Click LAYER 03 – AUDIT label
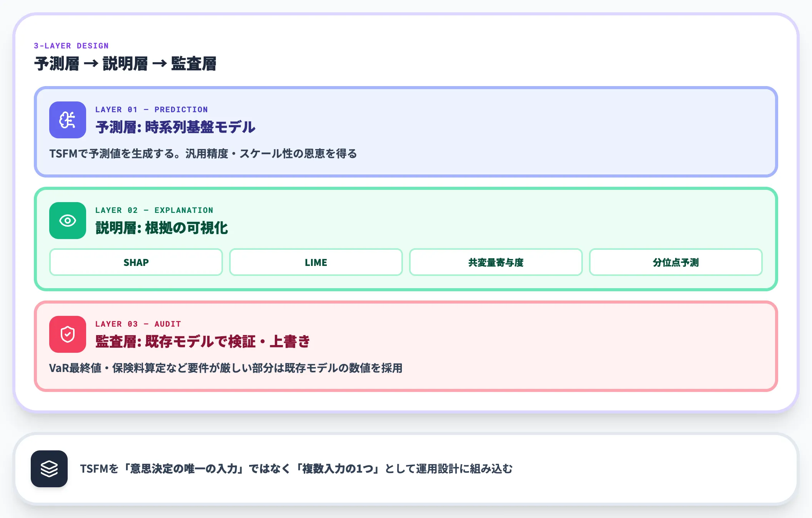The height and width of the screenshot is (518, 812). 138,324
